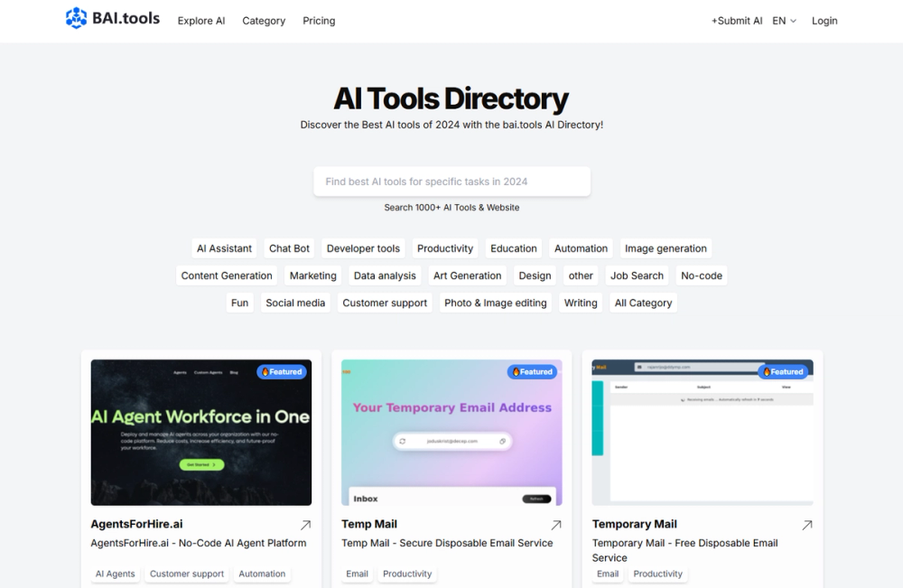The image size is (903, 588).
Task: Select the Education category tag
Action: [514, 248]
